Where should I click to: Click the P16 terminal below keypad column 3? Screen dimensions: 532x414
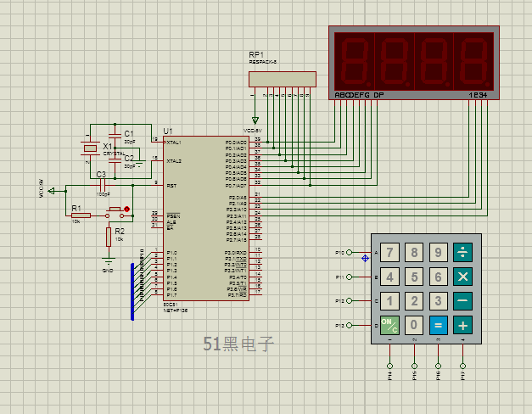(x=439, y=366)
